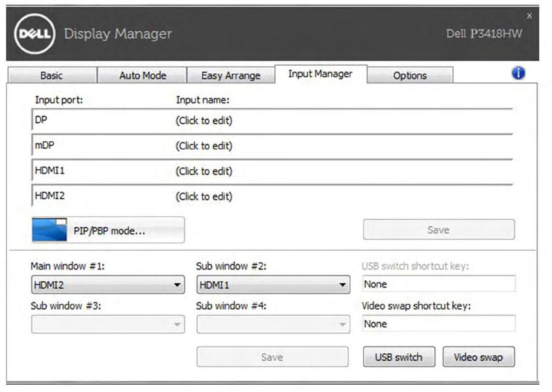Click the USB switch shortcut key field
The width and height of the screenshot is (552, 392).
click(439, 284)
